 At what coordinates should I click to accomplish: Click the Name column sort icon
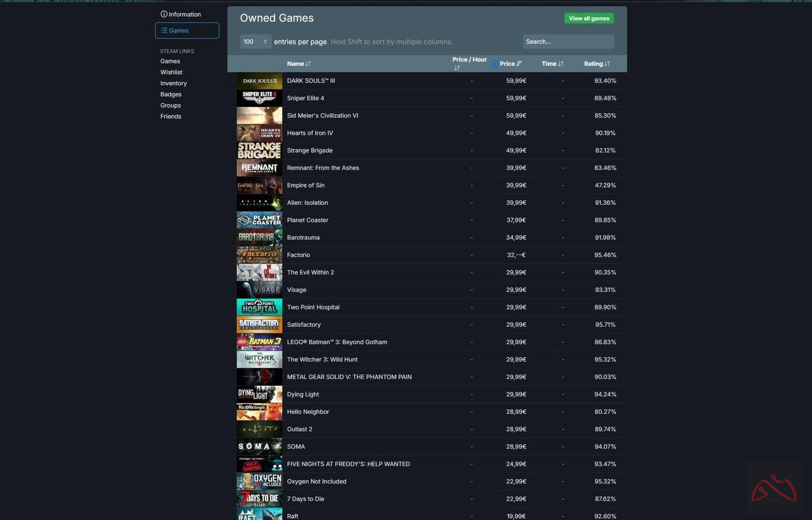(308, 64)
